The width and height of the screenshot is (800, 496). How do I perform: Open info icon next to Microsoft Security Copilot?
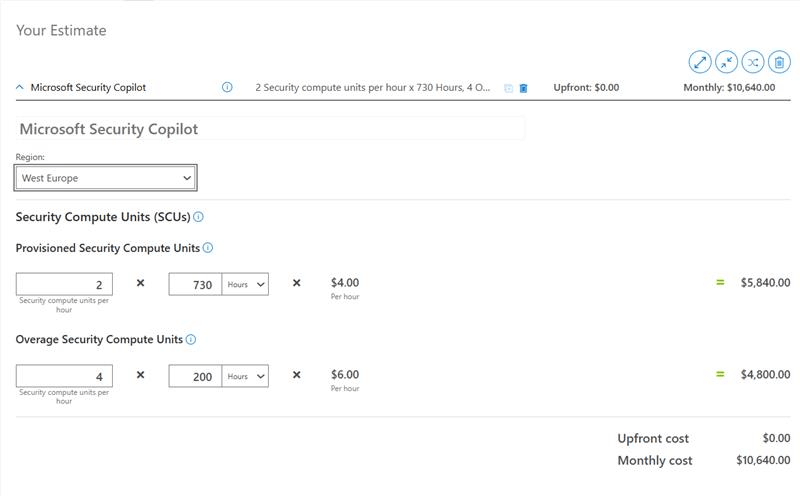pos(227,87)
